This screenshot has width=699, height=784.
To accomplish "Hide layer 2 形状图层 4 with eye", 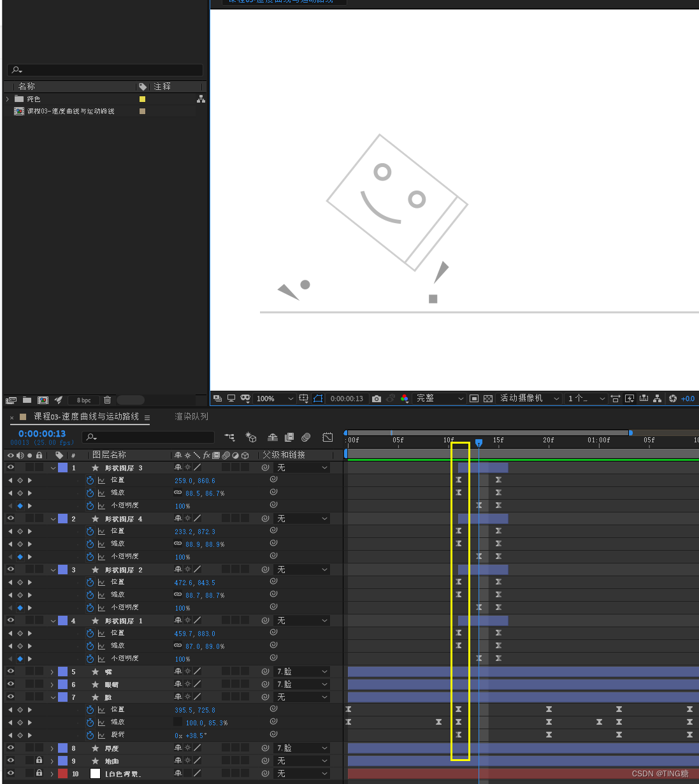I will (10, 518).
